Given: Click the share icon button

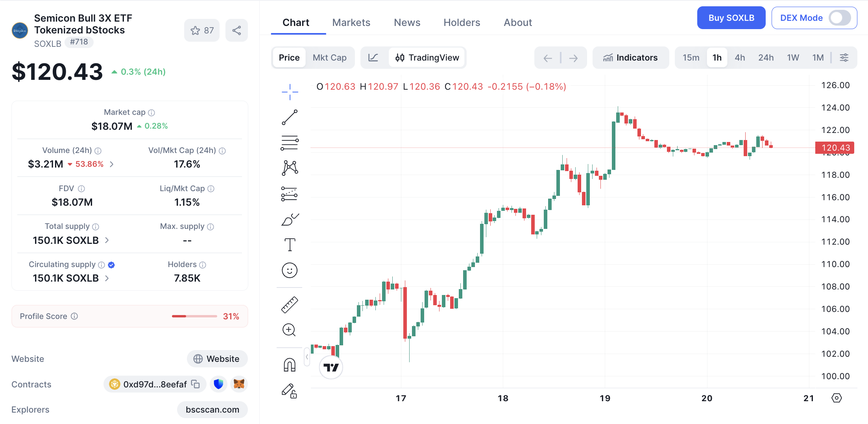Looking at the screenshot, I should [x=236, y=30].
